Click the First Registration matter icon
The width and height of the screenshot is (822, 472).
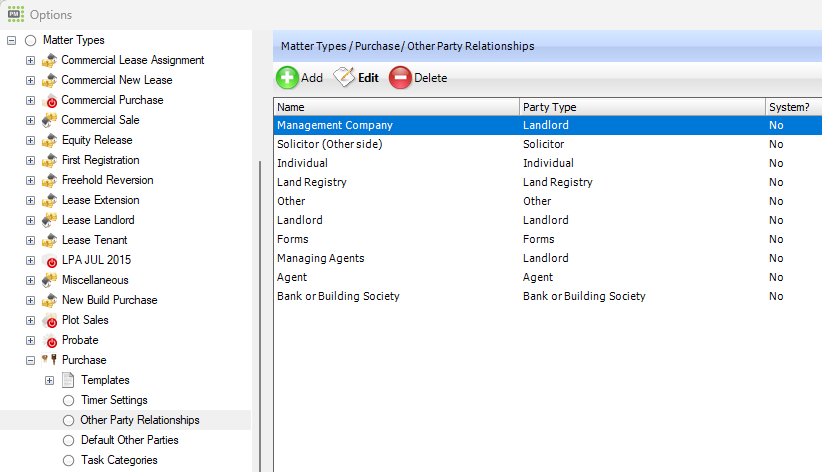pos(49,160)
